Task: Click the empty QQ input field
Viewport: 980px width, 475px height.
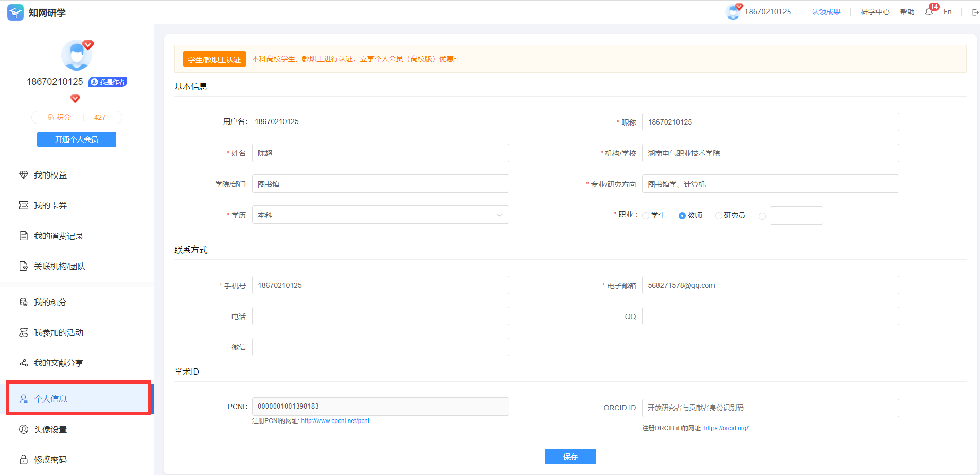Action: click(x=771, y=316)
